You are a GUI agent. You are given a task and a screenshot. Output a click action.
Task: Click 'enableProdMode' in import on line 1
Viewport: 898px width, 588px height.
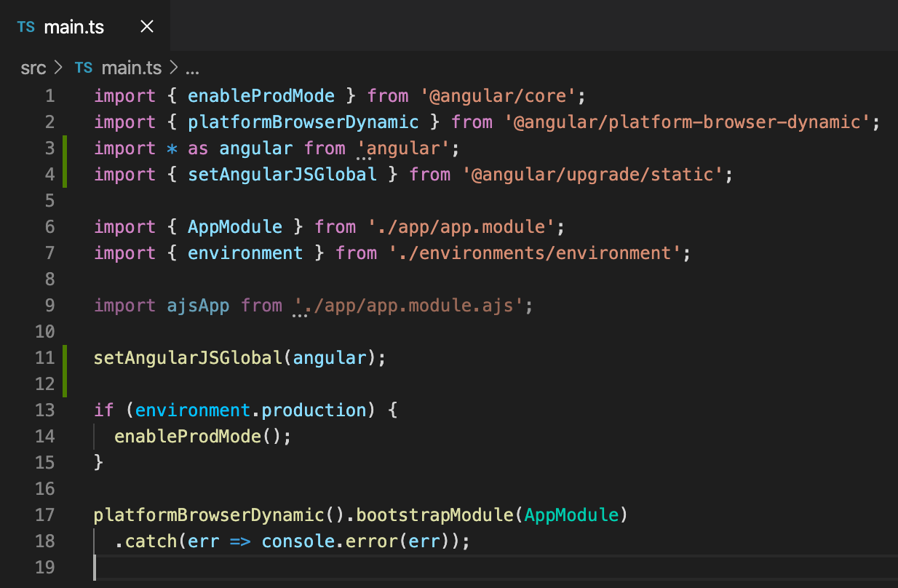[261, 96]
